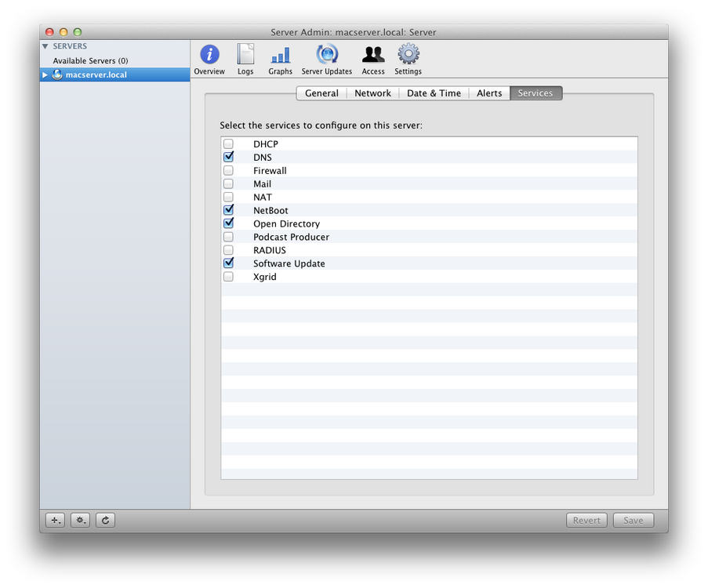Uncheck the DNS service checkbox
The image size is (708, 588).
(228, 157)
